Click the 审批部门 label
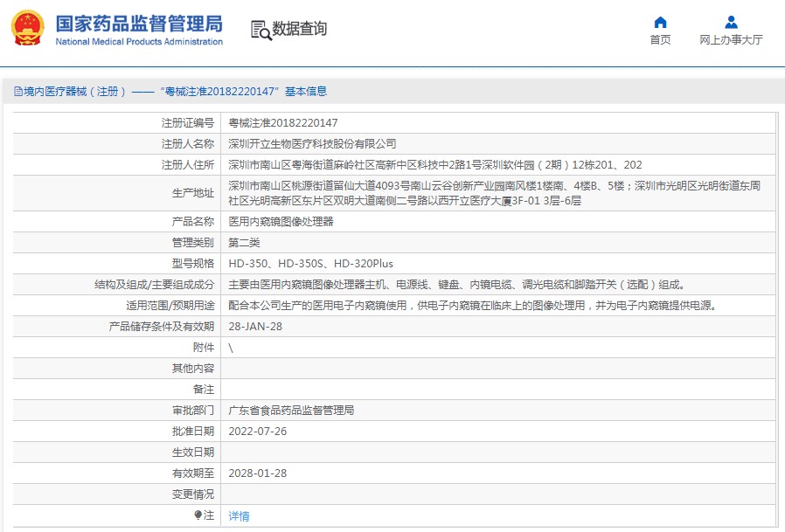The image size is (785, 532). tap(192, 411)
